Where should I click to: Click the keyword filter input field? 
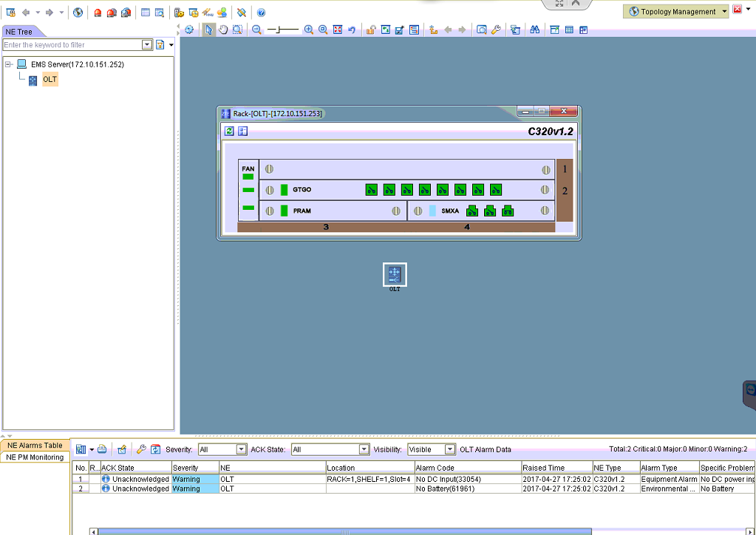click(x=73, y=45)
